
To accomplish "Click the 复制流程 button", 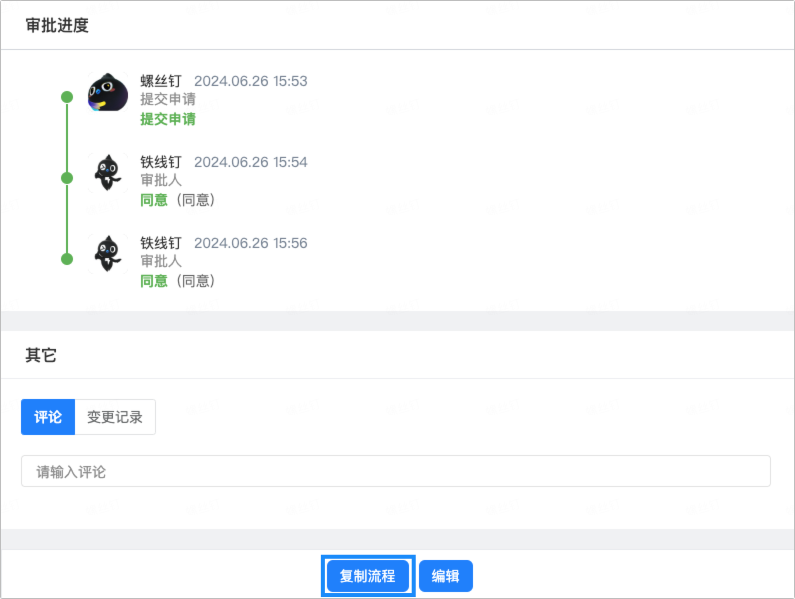I will pyautogui.click(x=368, y=576).
